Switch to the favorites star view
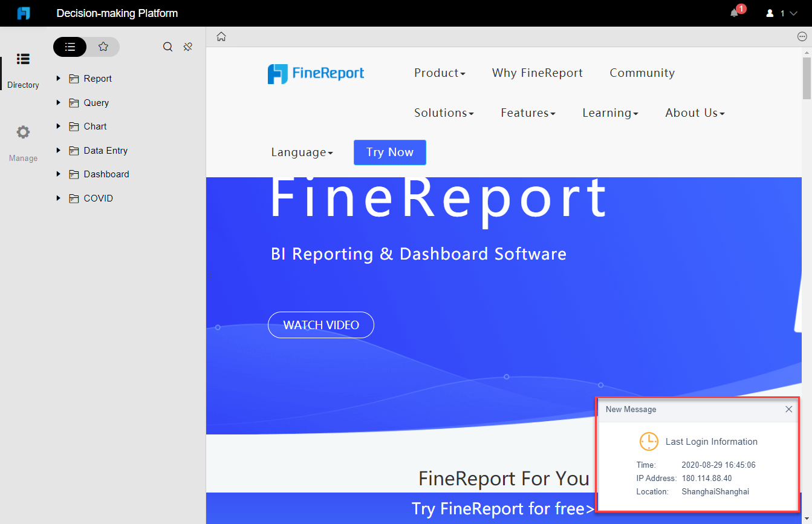 point(103,46)
